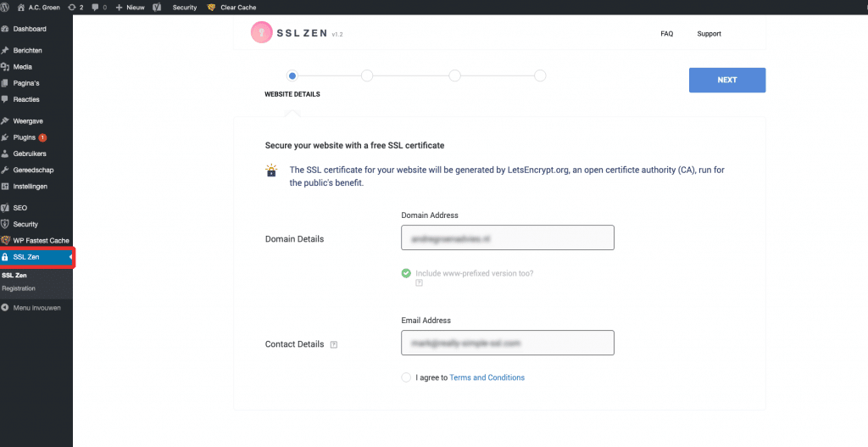The height and width of the screenshot is (447, 868).
Task: Select the fourth wizard step circle
Action: click(x=540, y=75)
